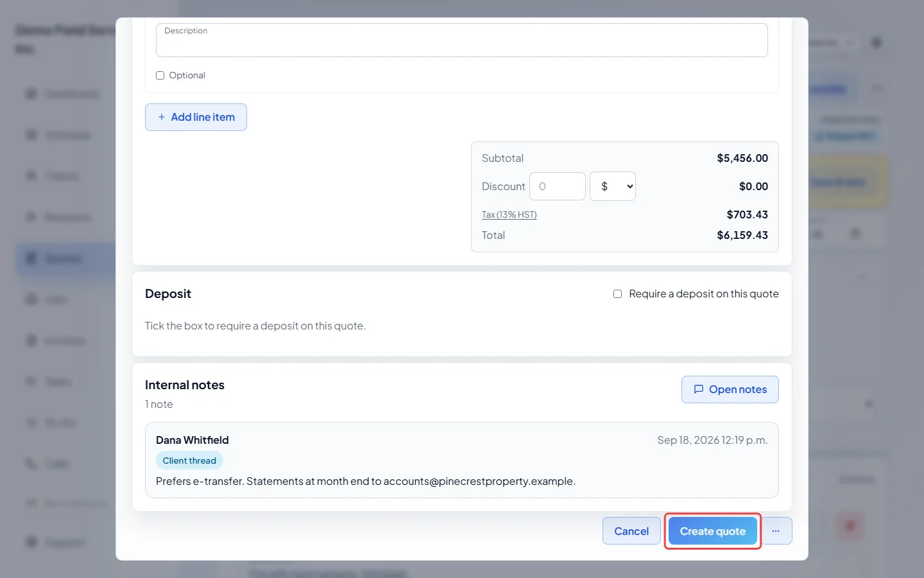Click the Internal notes heading
This screenshot has width=924, height=578.
(x=185, y=385)
